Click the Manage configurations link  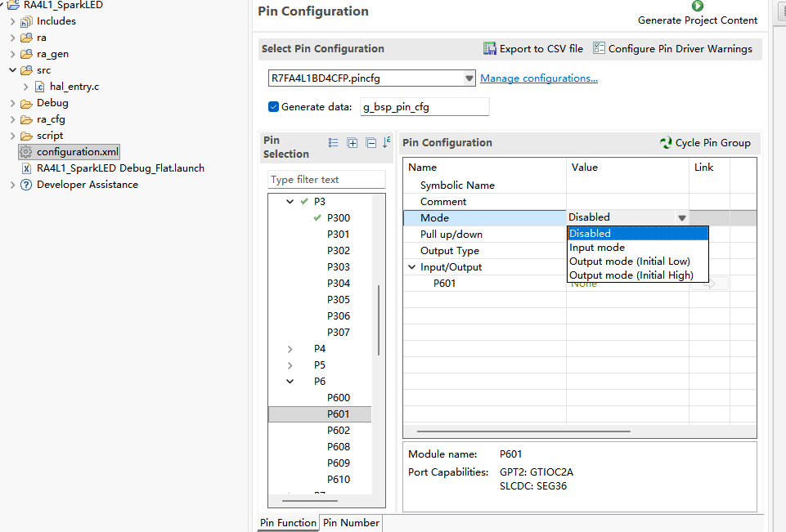coord(538,78)
